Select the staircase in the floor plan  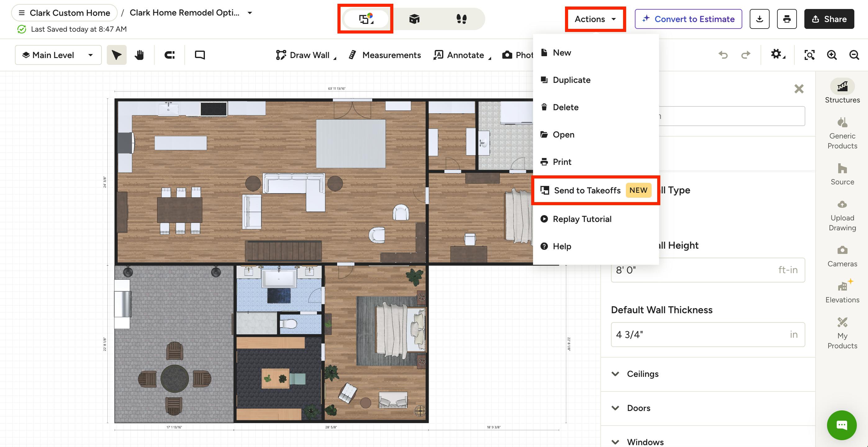(x=283, y=251)
